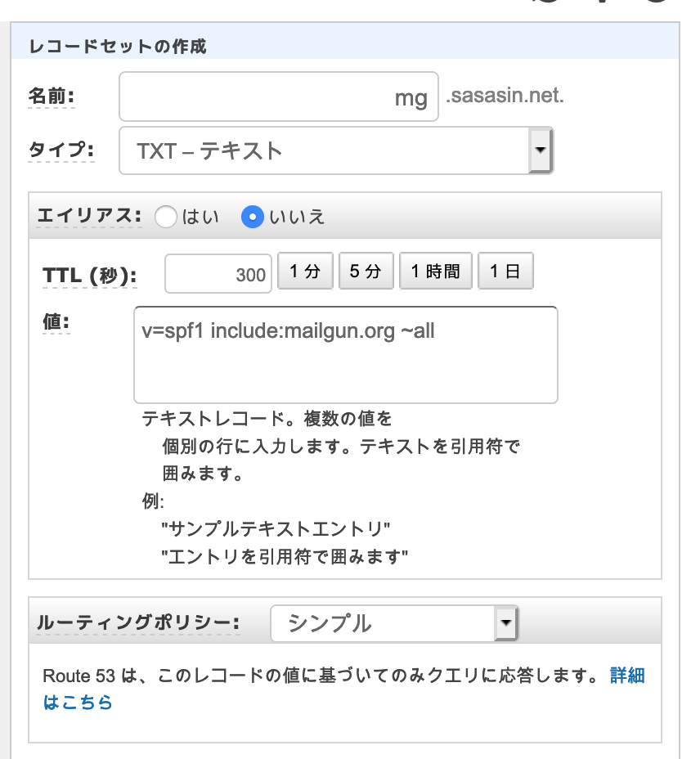
Task: Set TTL using the 1 時間 button
Action: 435,273
